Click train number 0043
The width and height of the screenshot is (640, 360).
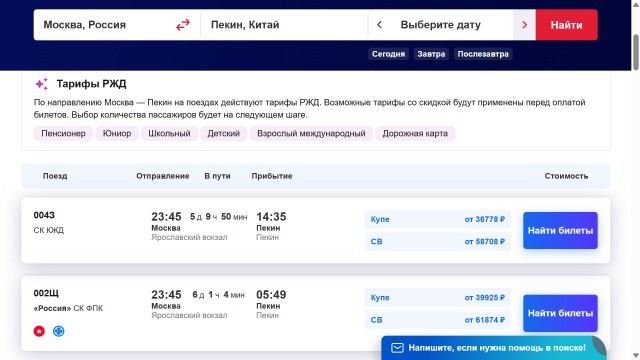44,215
